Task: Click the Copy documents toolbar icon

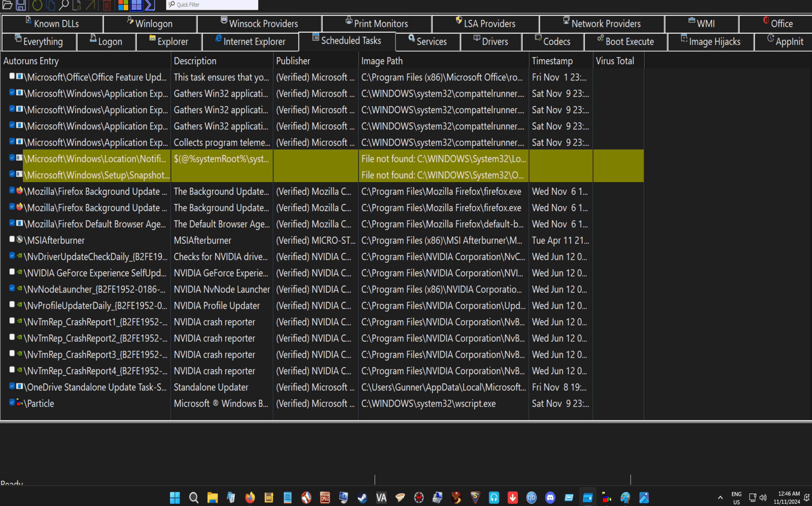Action: (x=51, y=5)
